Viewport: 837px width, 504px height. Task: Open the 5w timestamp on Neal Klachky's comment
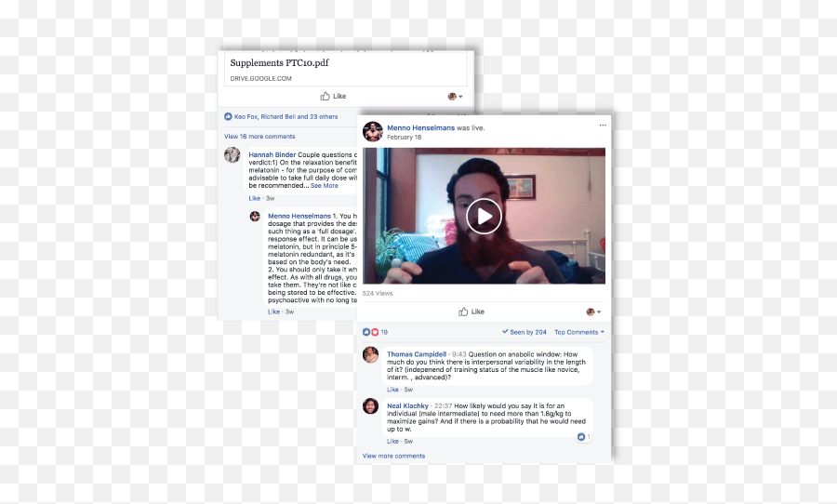(x=408, y=442)
